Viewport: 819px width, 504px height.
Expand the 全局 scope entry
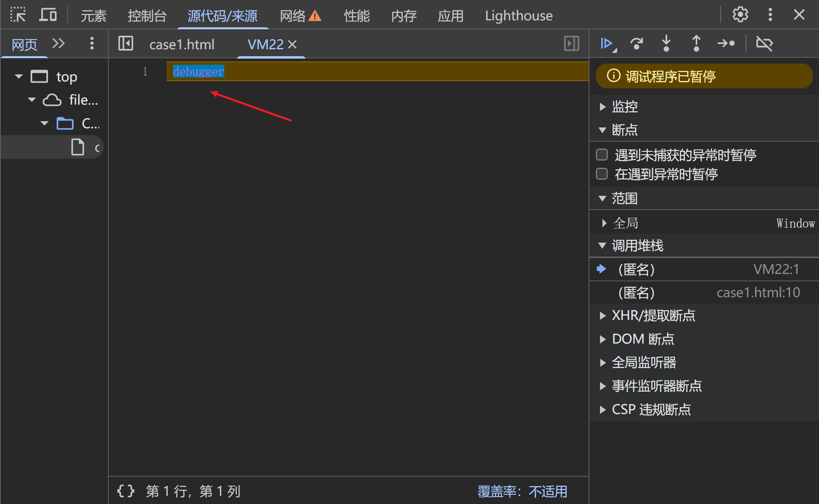pos(604,223)
